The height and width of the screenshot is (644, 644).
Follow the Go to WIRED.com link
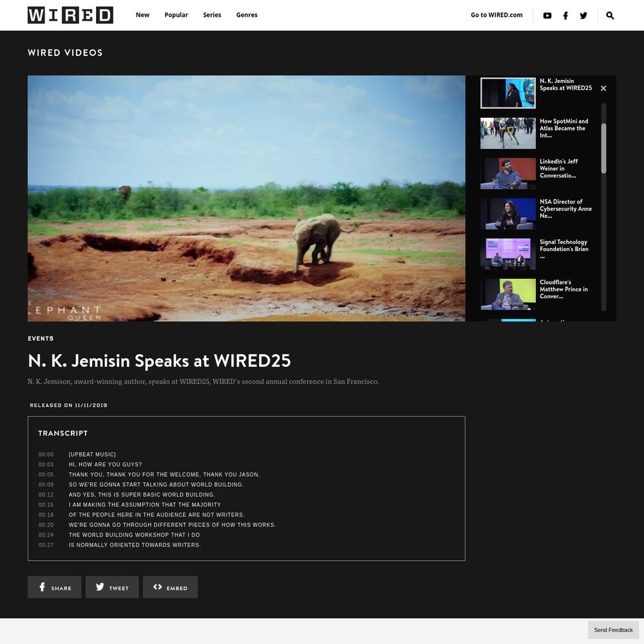(497, 15)
